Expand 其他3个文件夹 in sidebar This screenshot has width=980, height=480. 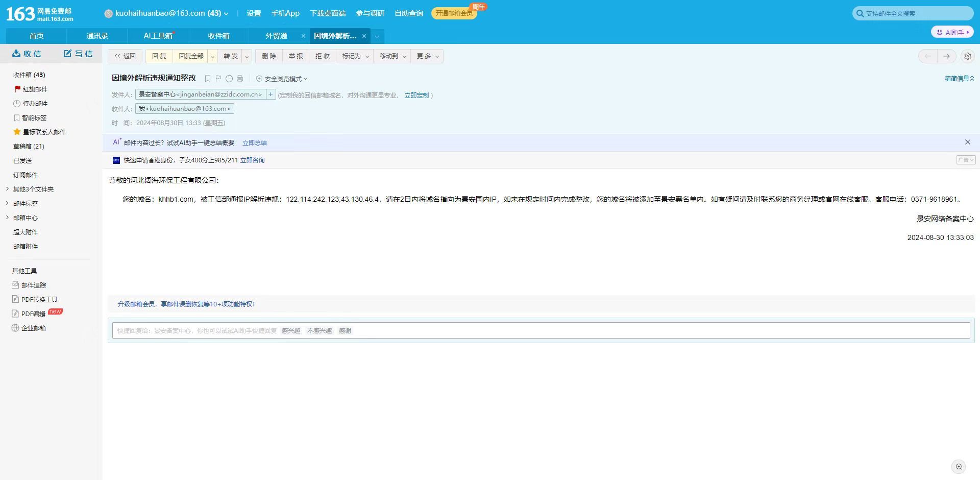(7, 189)
